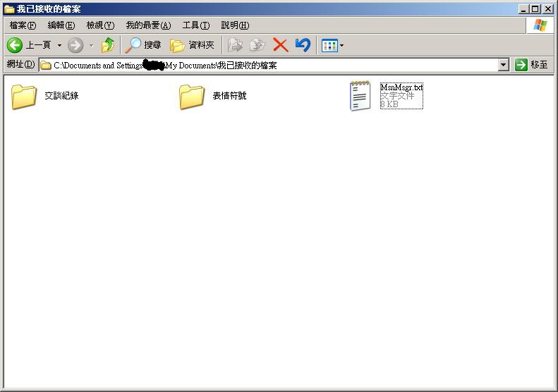Go up one folder level
Viewport: 558px width, 392px height.
tap(108, 45)
